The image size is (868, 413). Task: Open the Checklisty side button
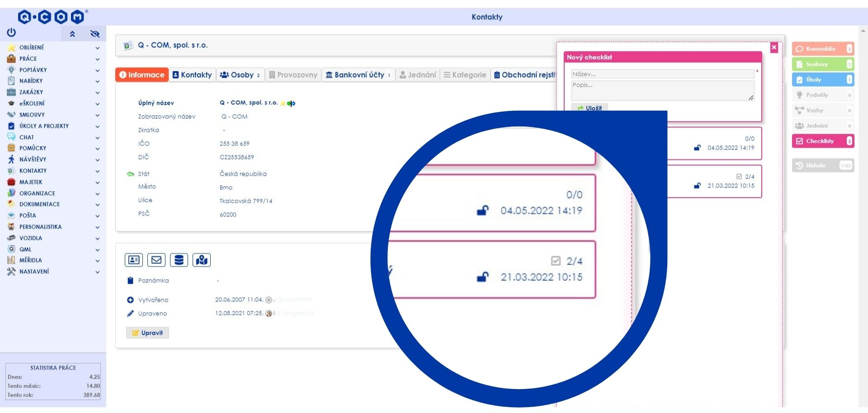tap(823, 141)
